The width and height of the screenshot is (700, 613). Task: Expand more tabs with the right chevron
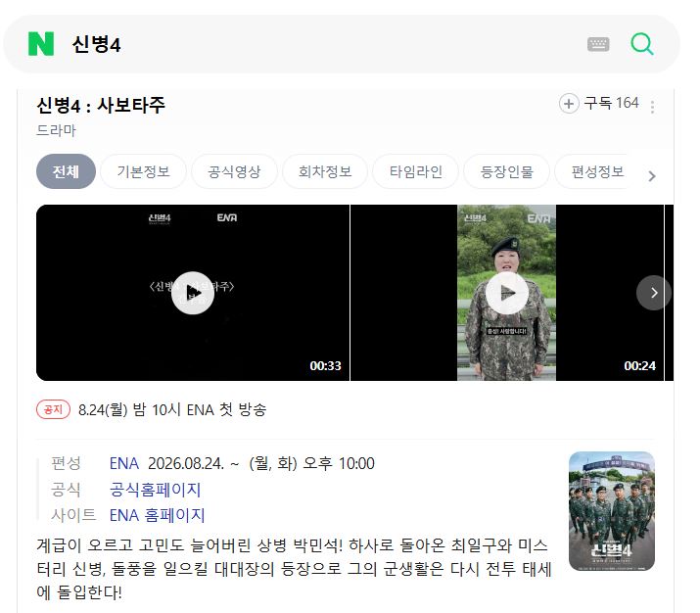click(652, 176)
